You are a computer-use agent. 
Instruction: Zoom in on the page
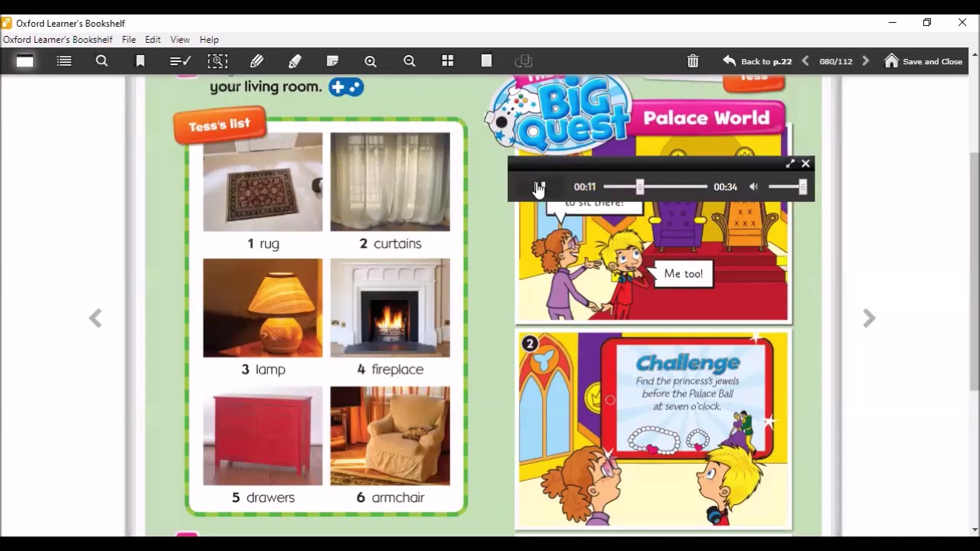click(x=371, y=61)
